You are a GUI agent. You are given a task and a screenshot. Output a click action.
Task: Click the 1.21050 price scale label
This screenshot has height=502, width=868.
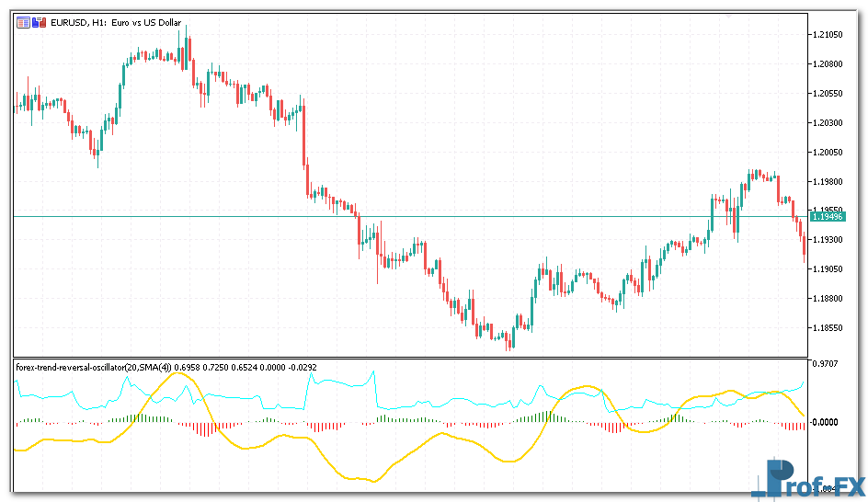tap(829, 35)
